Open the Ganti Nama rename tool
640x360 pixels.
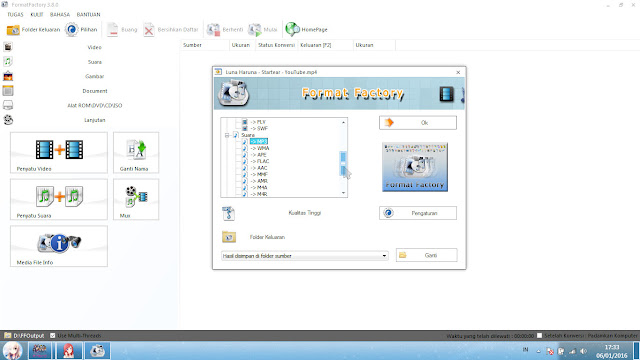click(136, 152)
